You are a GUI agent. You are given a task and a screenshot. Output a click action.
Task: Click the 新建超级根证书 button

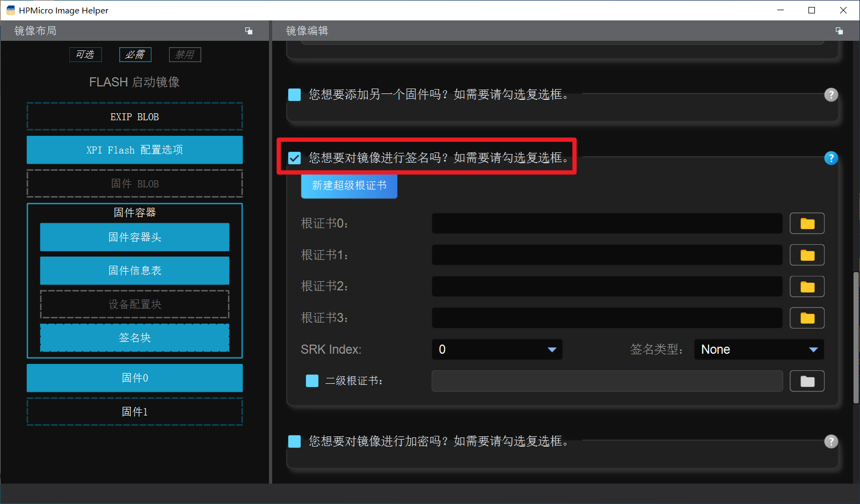tap(349, 186)
